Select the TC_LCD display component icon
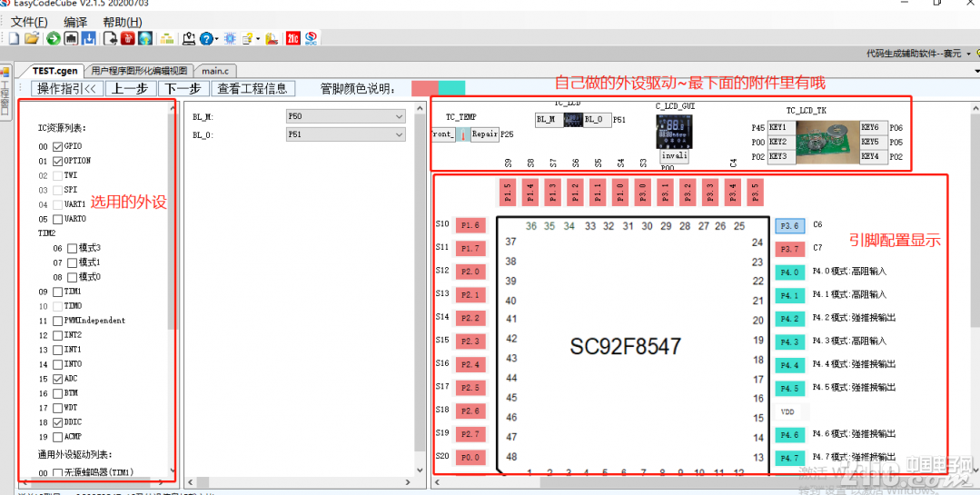This screenshot has height=495, width=980. click(574, 120)
